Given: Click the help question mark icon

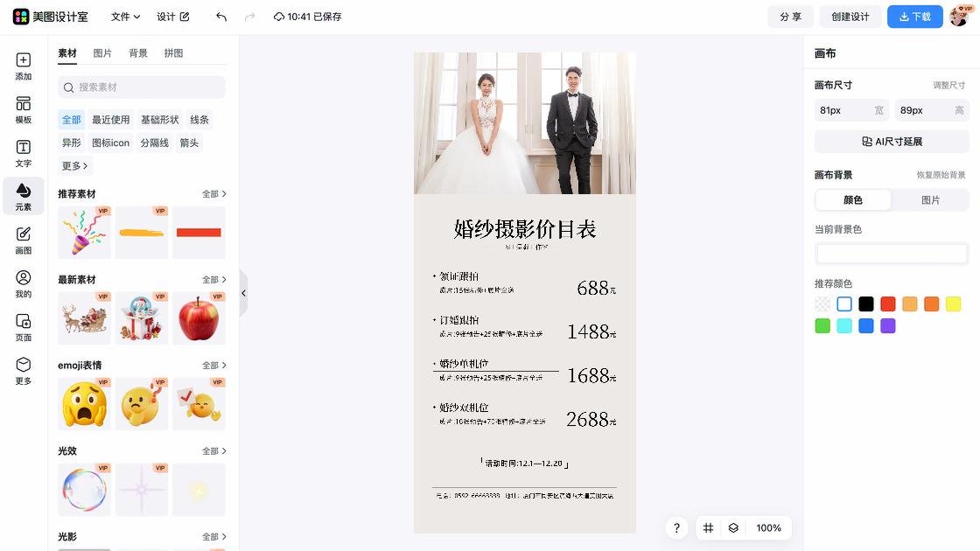Looking at the screenshot, I should (676, 528).
